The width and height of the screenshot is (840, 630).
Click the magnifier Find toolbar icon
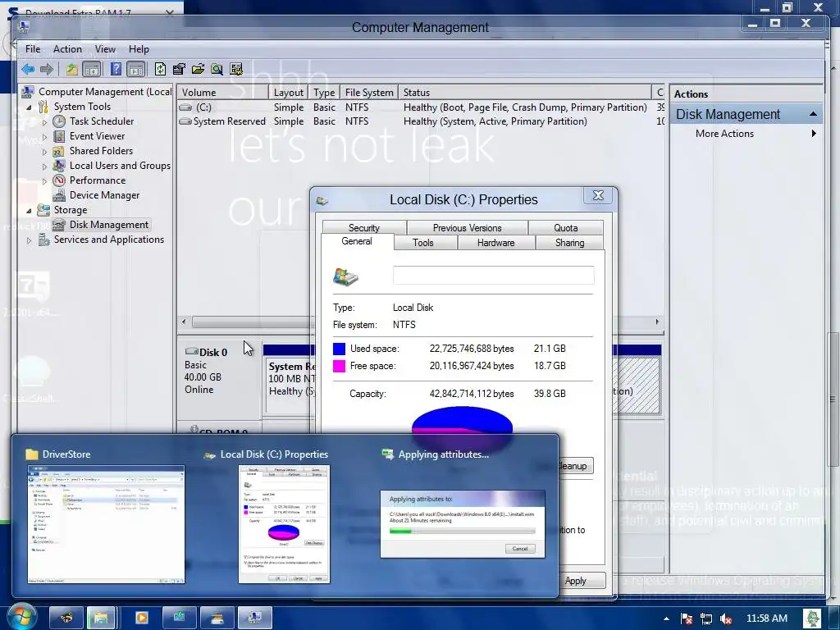coord(217,69)
